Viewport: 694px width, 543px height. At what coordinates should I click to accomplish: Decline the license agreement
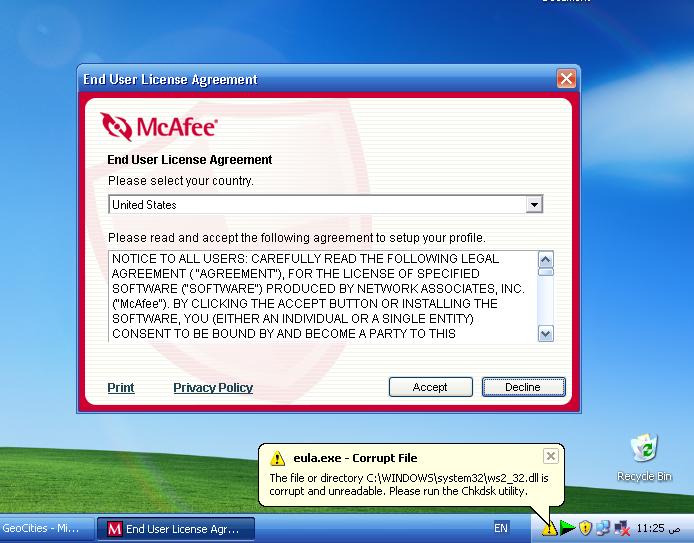(x=523, y=387)
